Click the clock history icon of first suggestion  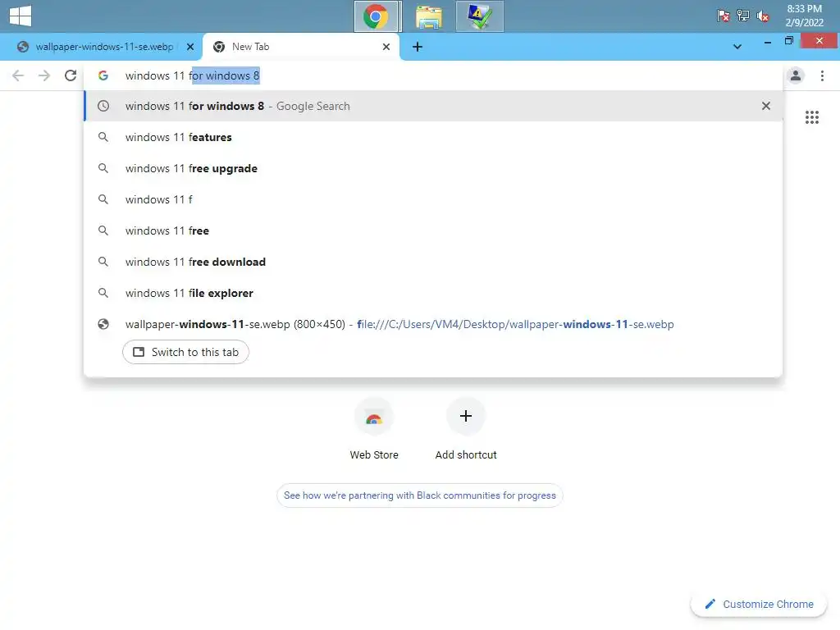(103, 106)
